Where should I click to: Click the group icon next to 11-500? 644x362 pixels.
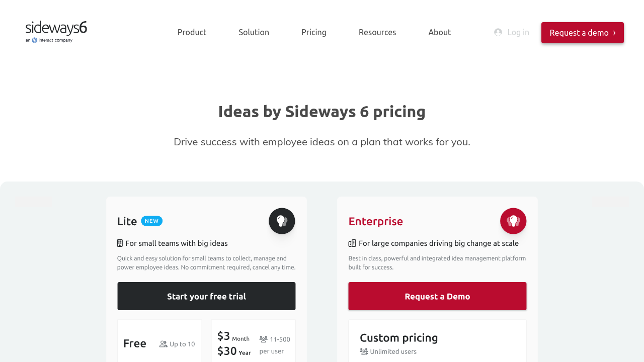tap(264, 339)
